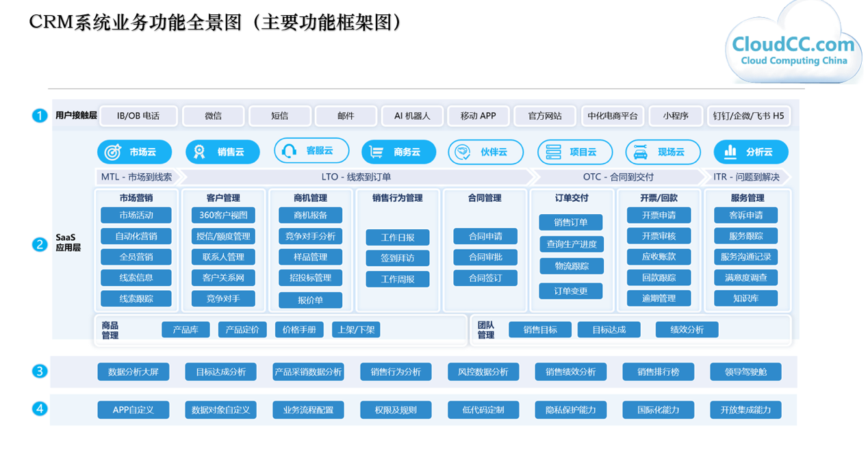Viewport: 868px width, 453px height.
Task: Select the numbered circle 1 marker
Action: [x=40, y=116]
